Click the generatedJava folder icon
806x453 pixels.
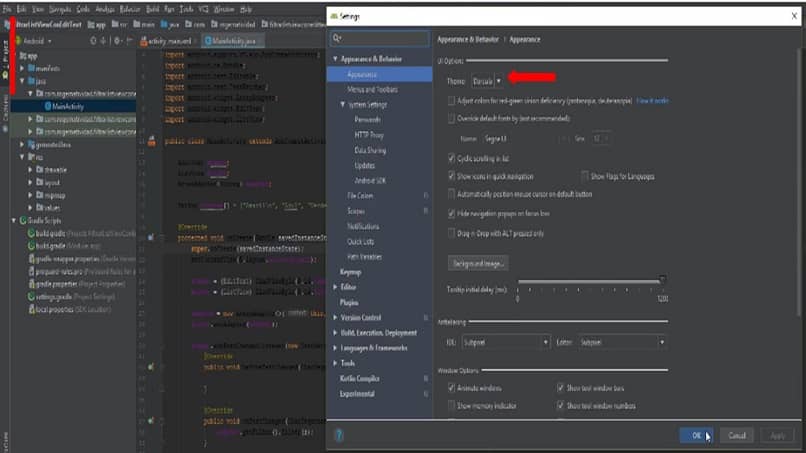coord(31,144)
